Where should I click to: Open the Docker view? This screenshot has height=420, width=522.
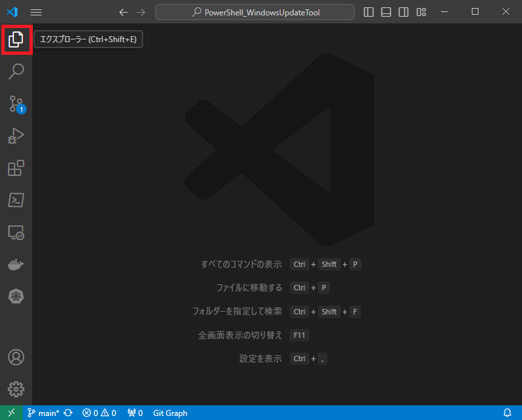tap(16, 265)
